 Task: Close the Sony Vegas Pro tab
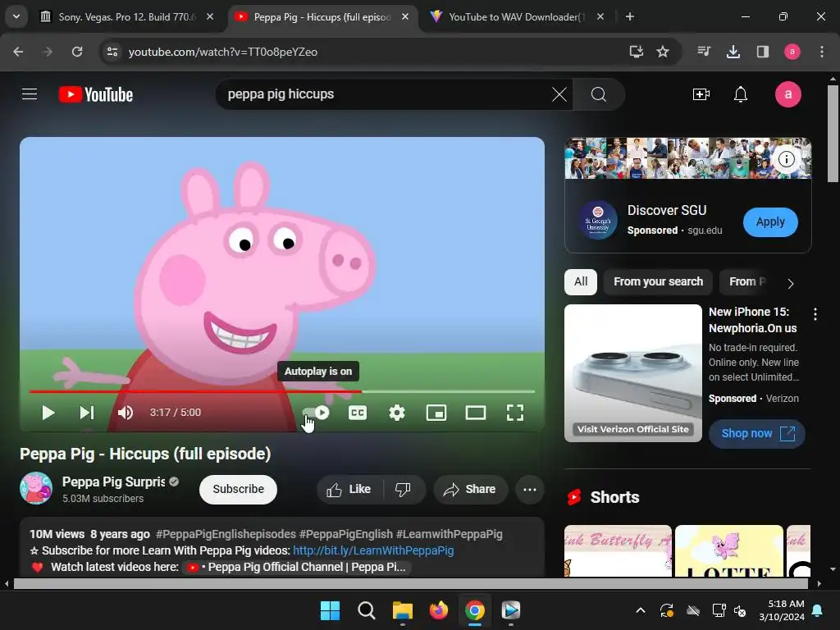pos(210,17)
